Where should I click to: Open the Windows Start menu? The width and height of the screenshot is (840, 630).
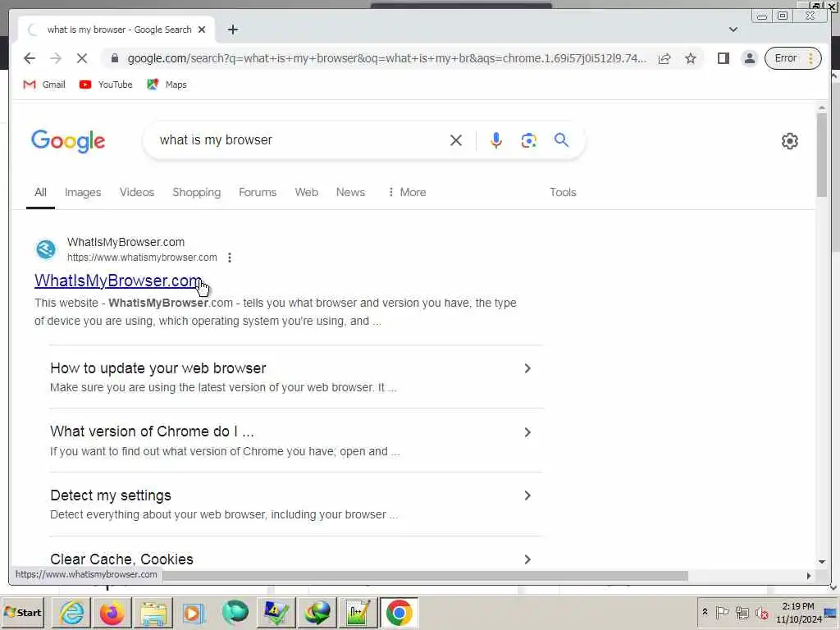coord(22,612)
